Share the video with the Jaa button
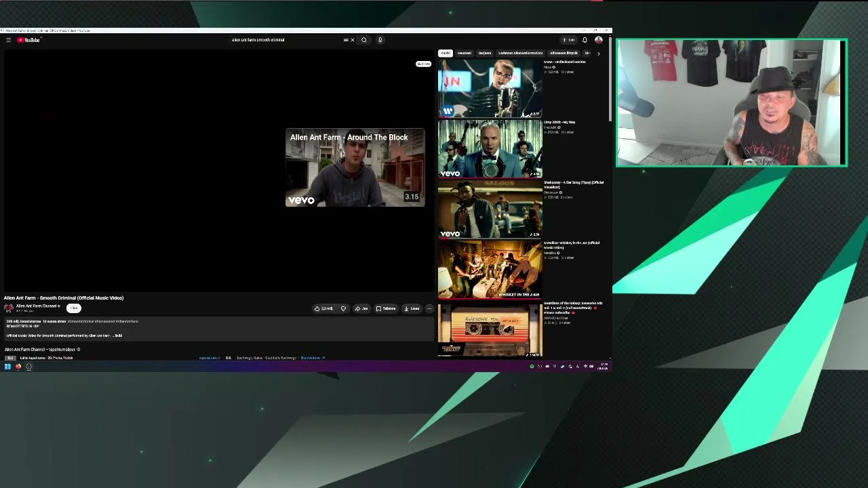Image resolution: width=868 pixels, height=488 pixels. tap(361, 308)
